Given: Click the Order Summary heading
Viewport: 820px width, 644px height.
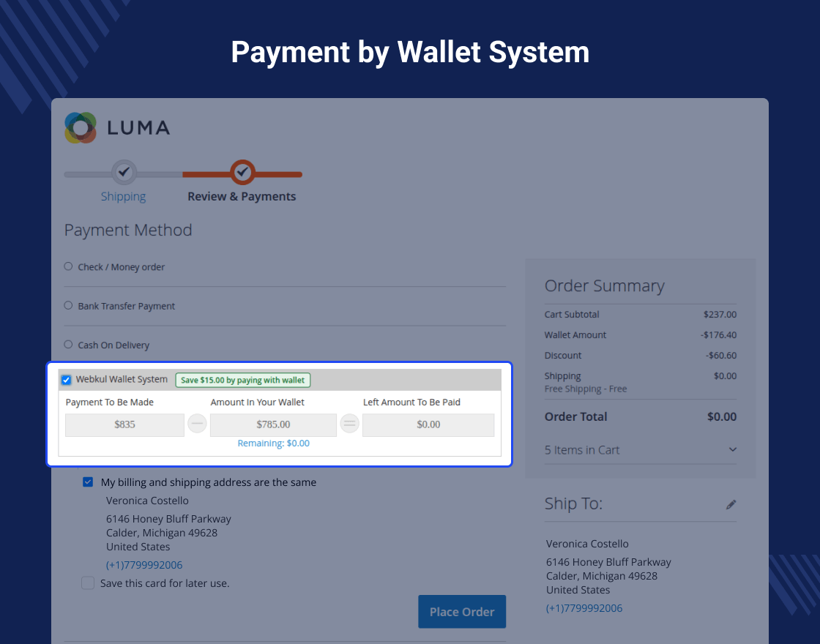Looking at the screenshot, I should point(605,286).
